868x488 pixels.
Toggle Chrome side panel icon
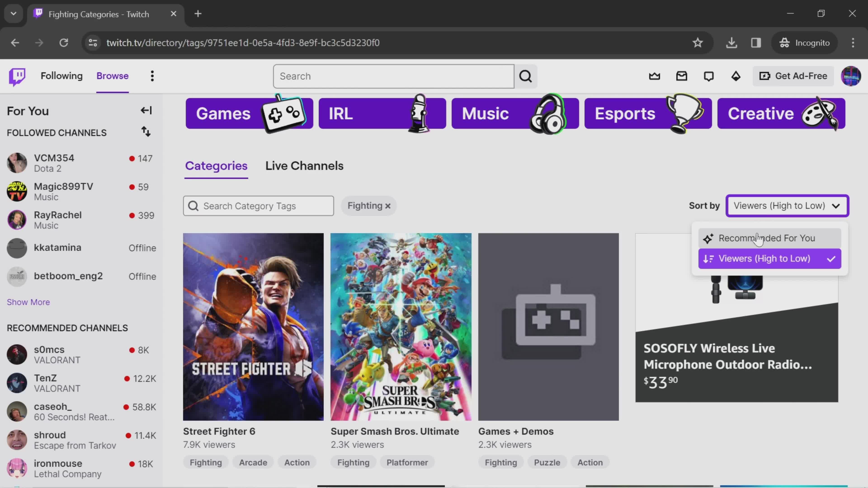756,43
